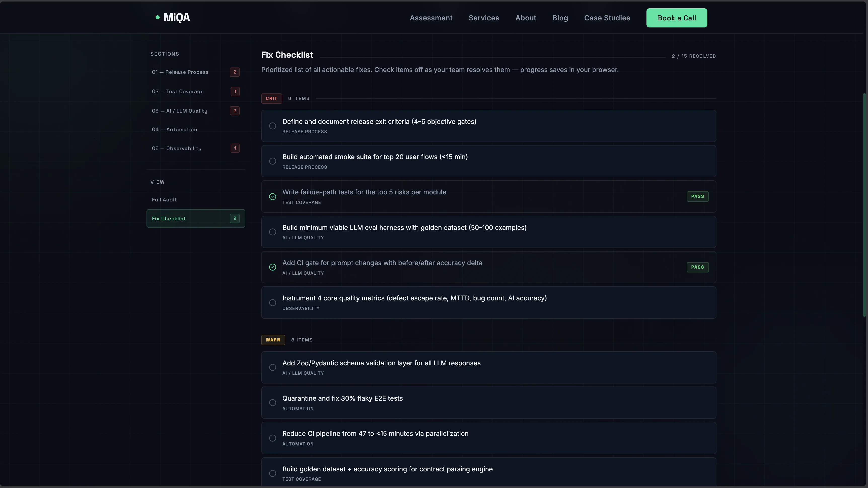
Task: Check off 'Add Zod/Pydantic schema validation' item
Action: pos(273,368)
